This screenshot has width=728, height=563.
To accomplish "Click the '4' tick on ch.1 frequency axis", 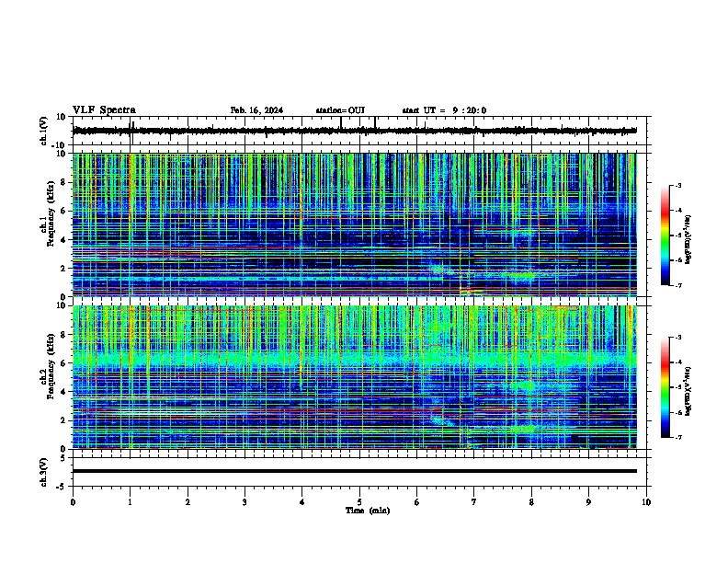I will point(64,240).
